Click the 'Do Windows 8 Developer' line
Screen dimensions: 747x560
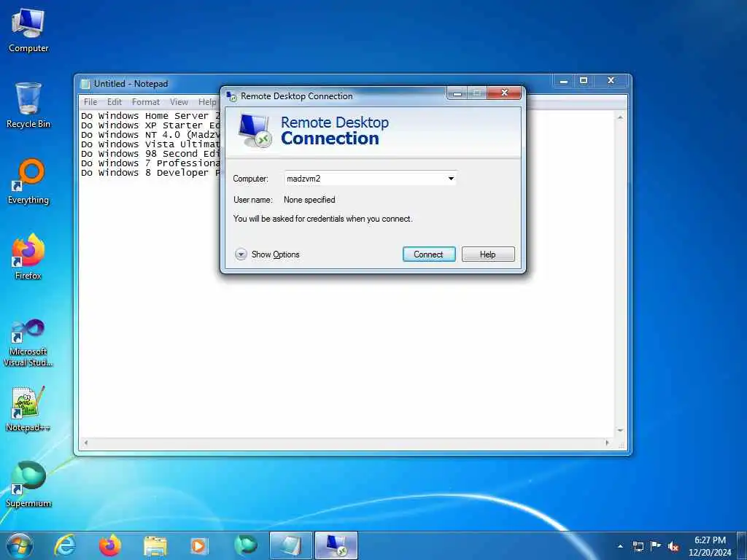click(150, 173)
